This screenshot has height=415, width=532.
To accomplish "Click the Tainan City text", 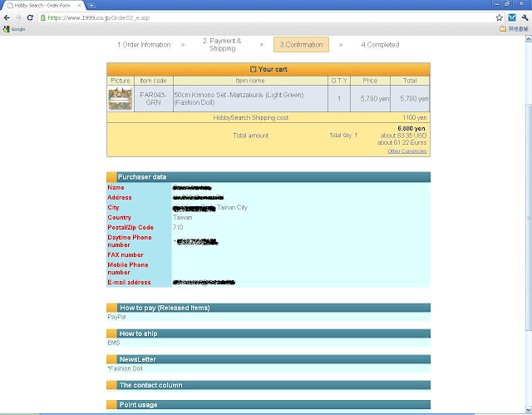I will [x=232, y=207].
